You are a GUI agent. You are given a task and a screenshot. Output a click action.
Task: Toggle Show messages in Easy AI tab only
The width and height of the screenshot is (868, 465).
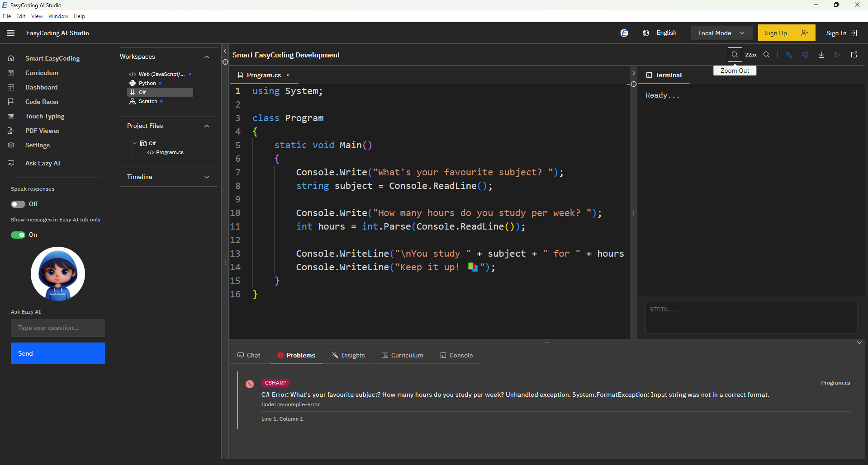click(x=18, y=235)
